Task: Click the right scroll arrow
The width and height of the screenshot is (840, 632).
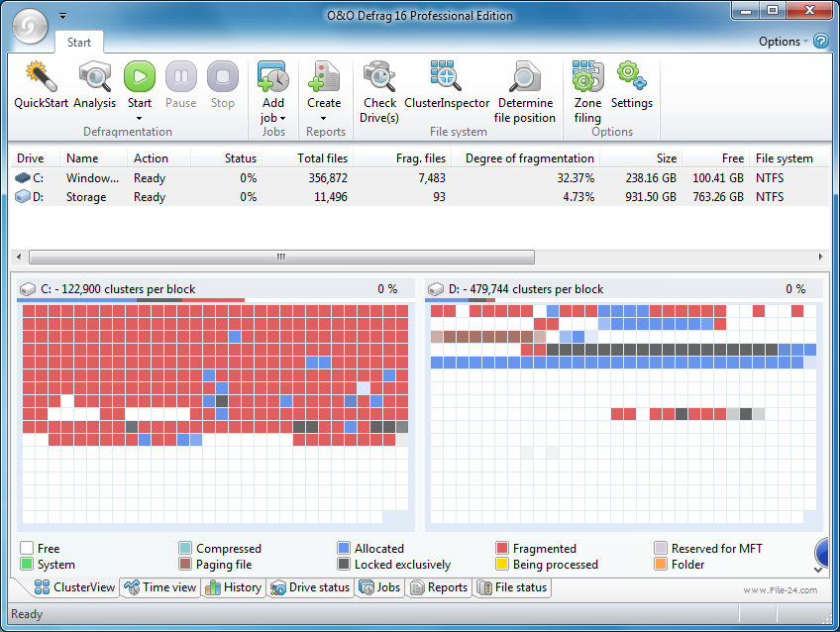Action: [821, 258]
